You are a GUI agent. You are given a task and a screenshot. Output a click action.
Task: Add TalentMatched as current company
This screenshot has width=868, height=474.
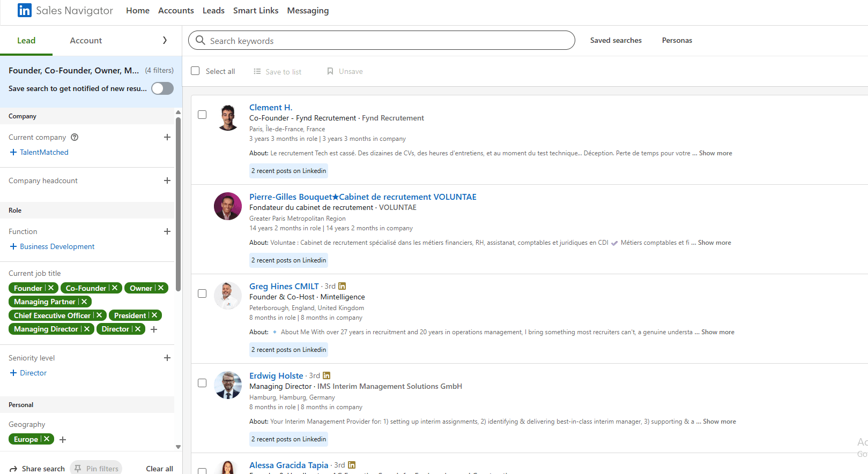(x=39, y=152)
